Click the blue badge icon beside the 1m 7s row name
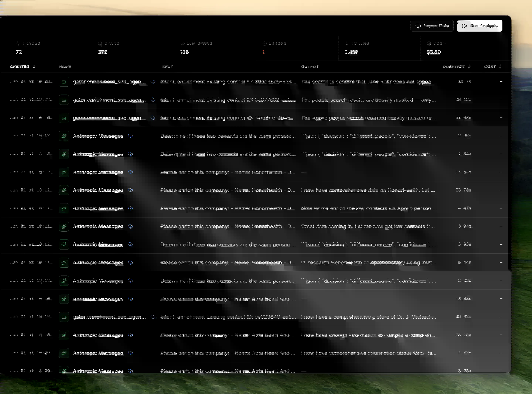532x394 pixels. click(x=153, y=82)
